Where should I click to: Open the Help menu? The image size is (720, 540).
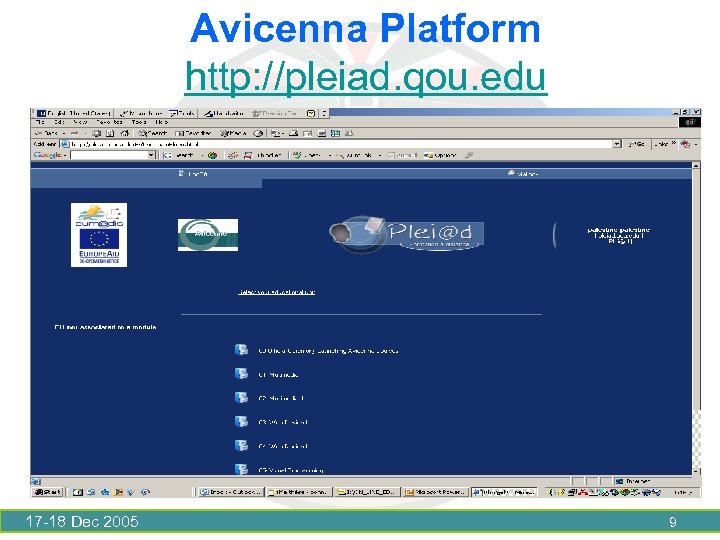[161, 122]
